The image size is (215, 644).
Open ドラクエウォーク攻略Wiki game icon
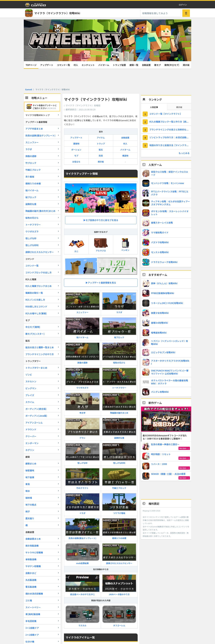(146, 262)
